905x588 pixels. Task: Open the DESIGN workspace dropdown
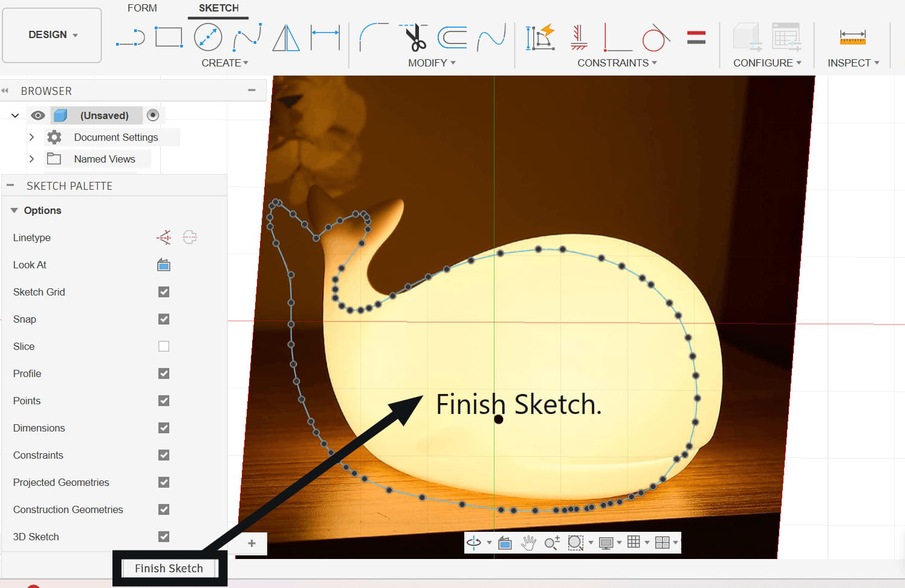[52, 35]
